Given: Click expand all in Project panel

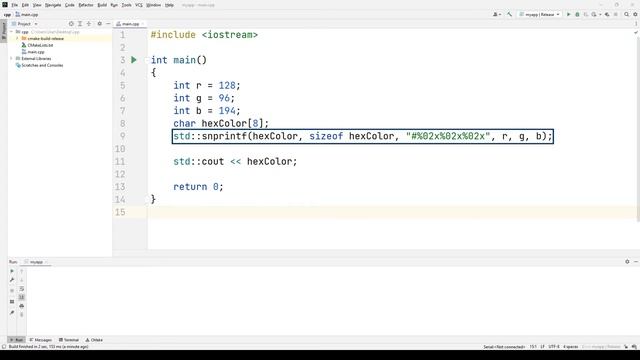Looking at the screenshot, I should point(80,24).
